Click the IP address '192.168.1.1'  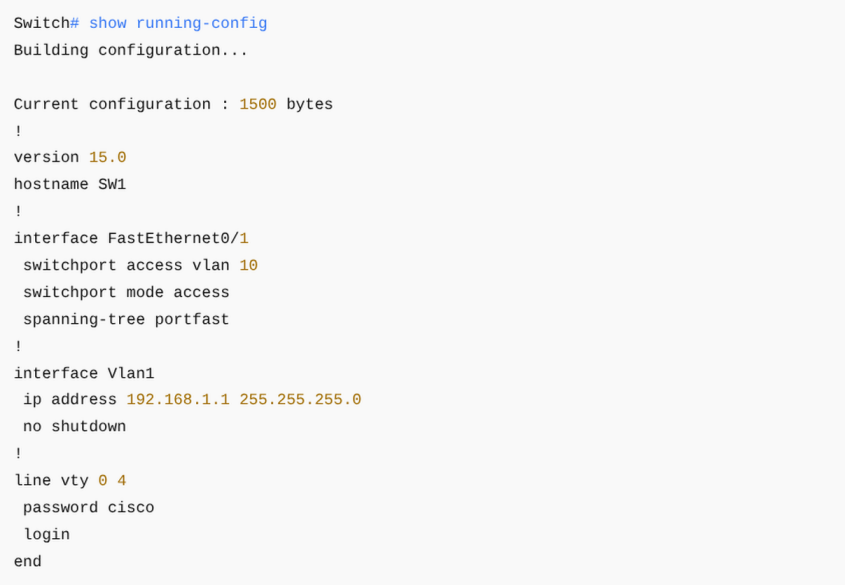click(x=178, y=400)
